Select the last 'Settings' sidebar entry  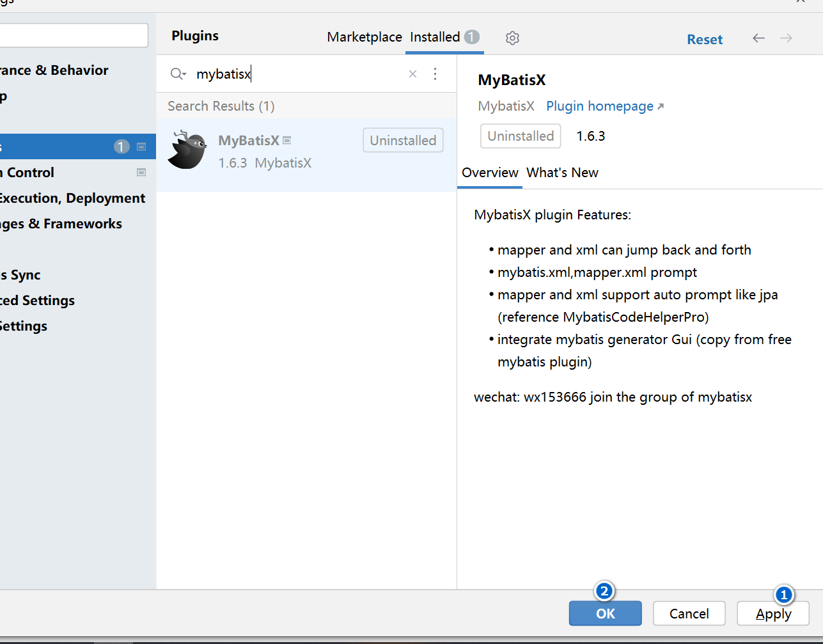24,326
